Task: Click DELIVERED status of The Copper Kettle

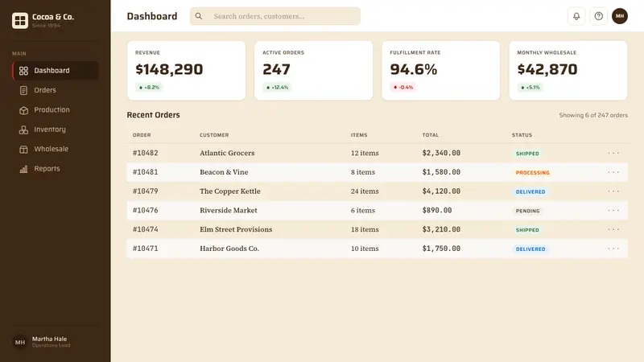Action: 530,191
